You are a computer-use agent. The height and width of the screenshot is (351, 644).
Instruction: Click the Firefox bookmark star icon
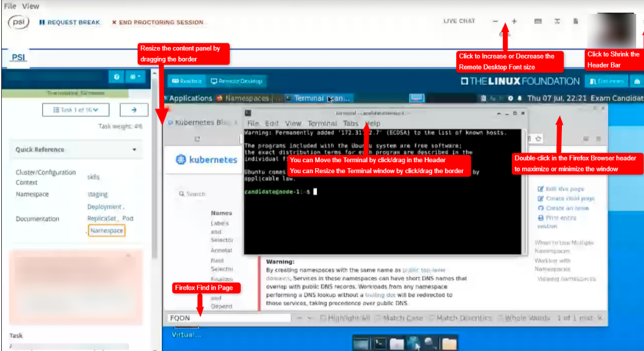[x=538, y=139]
